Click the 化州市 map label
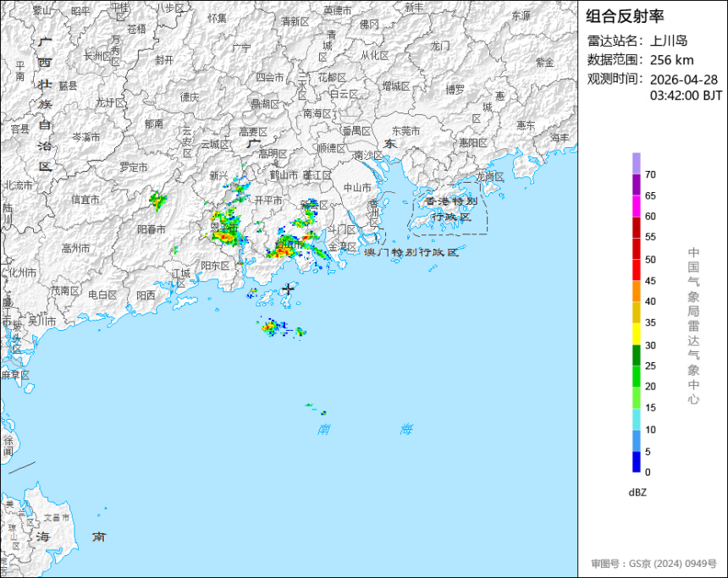Viewport: 728px width, 578px height. click(x=22, y=272)
